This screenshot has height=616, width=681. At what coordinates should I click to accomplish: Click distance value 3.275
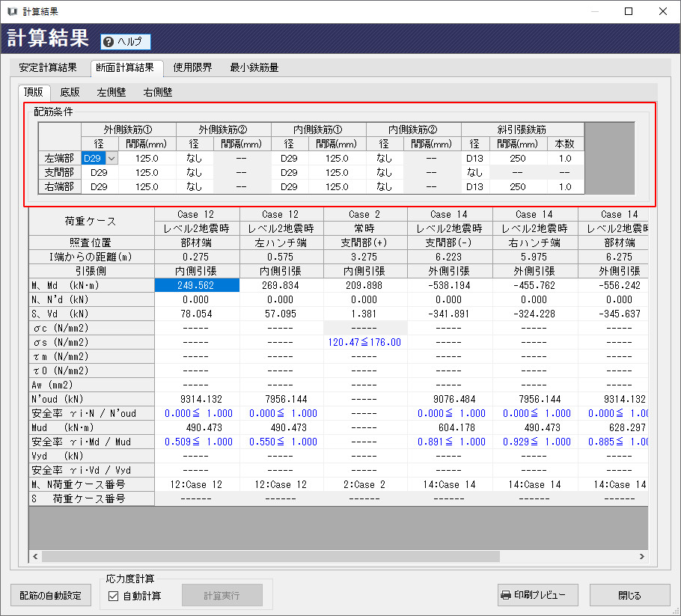pyautogui.click(x=365, y=257)
